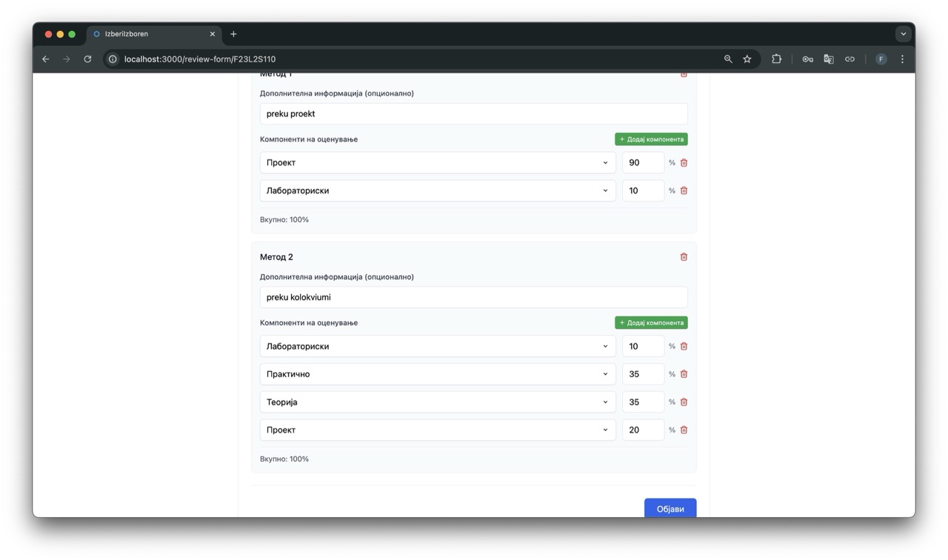Reload the page
This screenshot has height=560, width=948.
coord(87,59)
